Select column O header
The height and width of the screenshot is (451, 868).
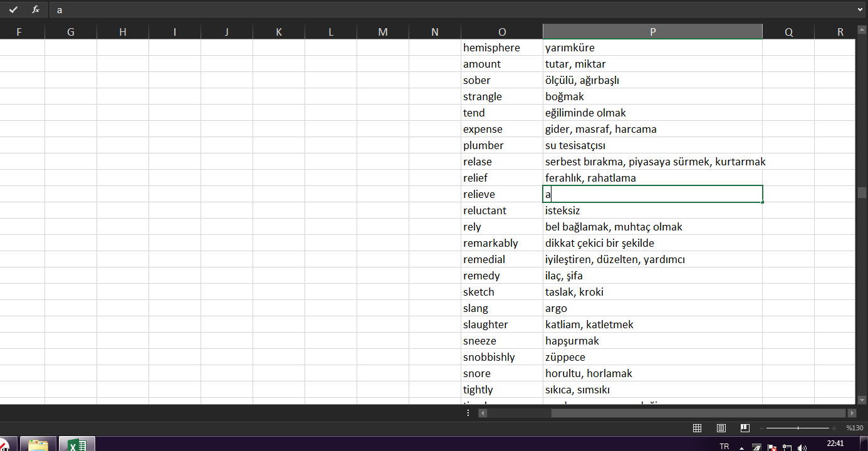[502, 32]
